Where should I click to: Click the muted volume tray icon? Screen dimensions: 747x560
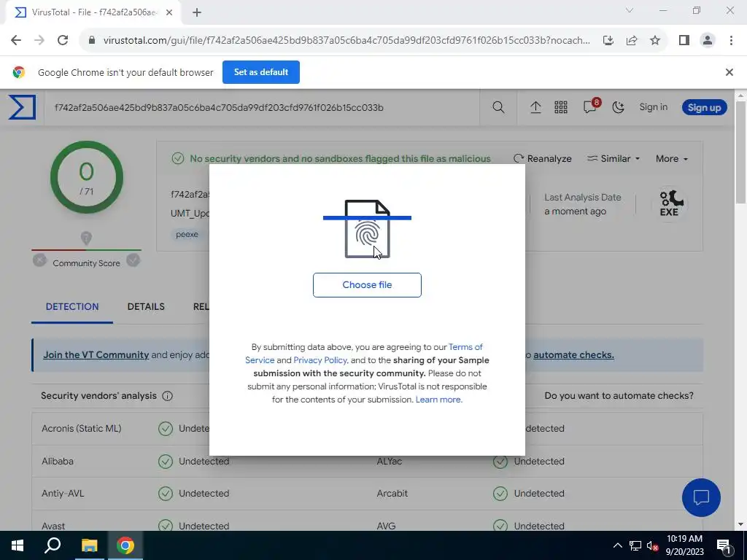tap(652, 545)
